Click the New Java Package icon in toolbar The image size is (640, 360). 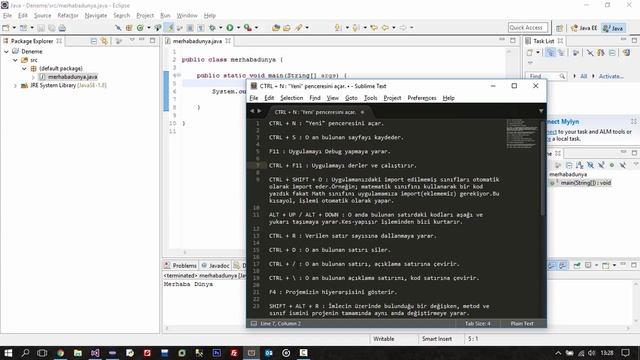pyautogui.click(x=129, y=28)
